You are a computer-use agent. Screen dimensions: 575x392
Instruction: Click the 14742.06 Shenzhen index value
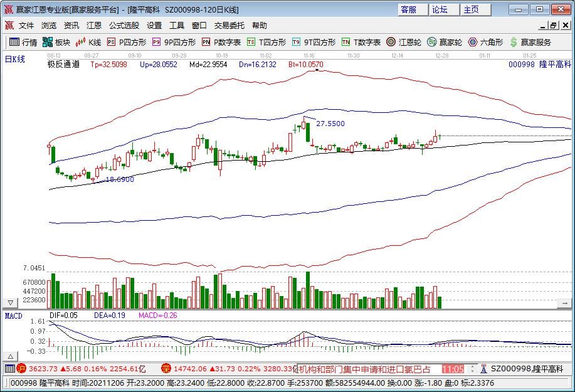pyautogui.click(x=190, y=369)
